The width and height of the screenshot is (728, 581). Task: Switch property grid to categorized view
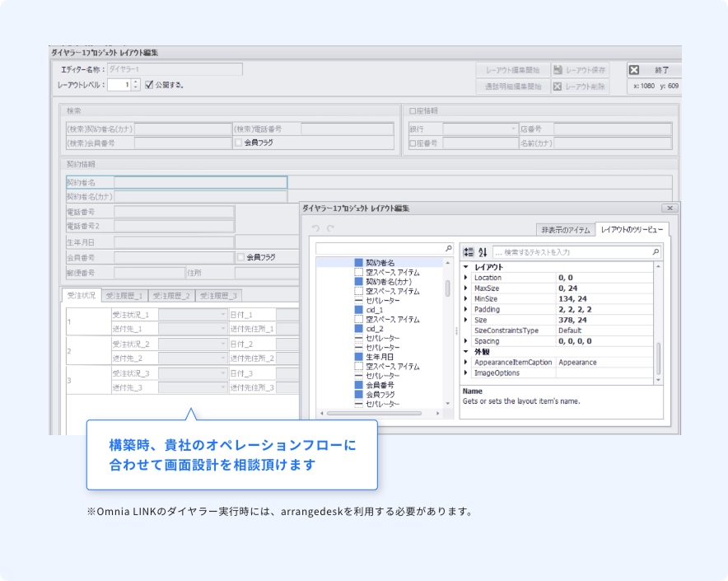tap(468, 251)
